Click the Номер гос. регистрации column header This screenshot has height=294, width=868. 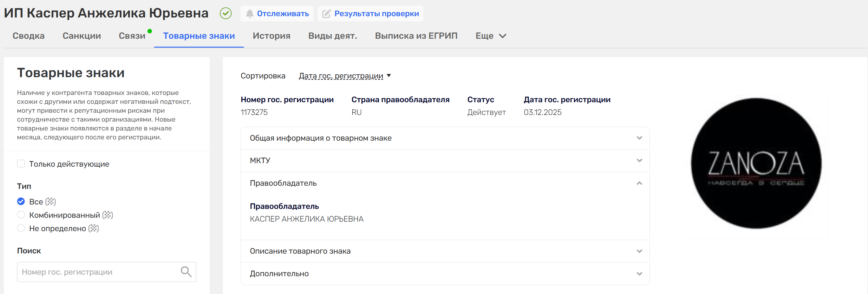[x=287, y=100]
